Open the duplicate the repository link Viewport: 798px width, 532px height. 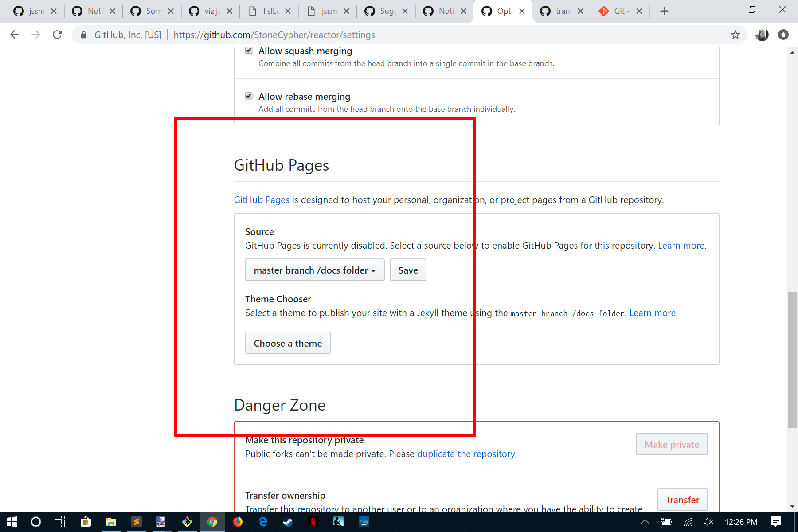pyautogui.click(x=465, y=454)
